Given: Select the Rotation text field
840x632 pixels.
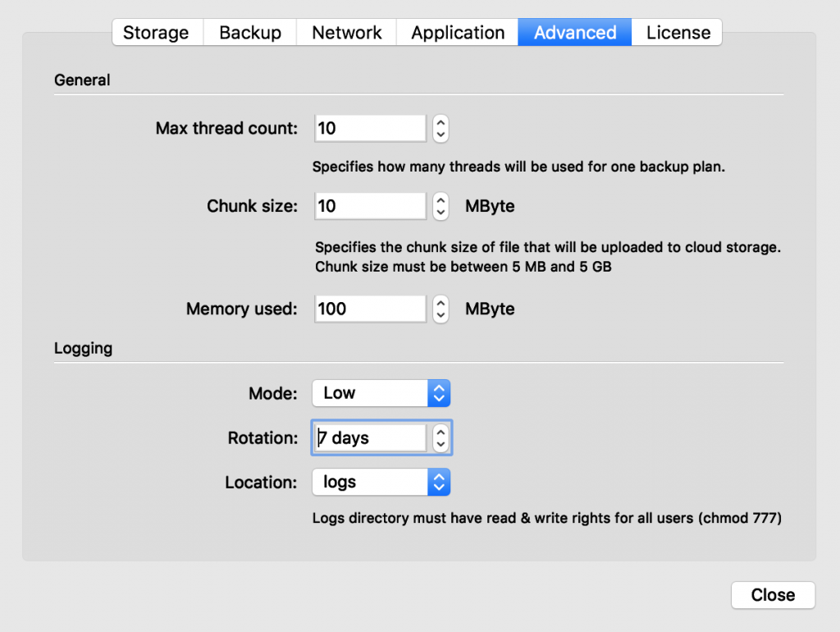Looking at the screenshot, I should coord(369,437).
